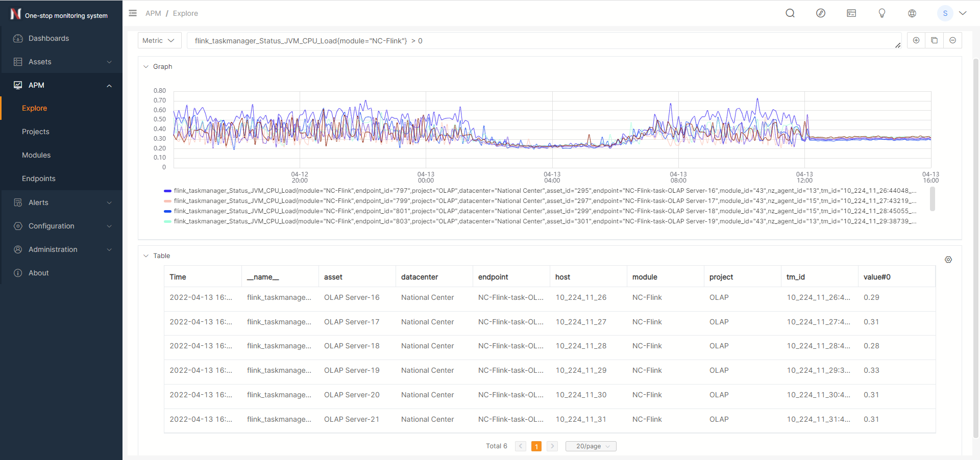980x460 pixels.
Task: Collapse sidebar with the hamburger icon
Action: point(133,13)
